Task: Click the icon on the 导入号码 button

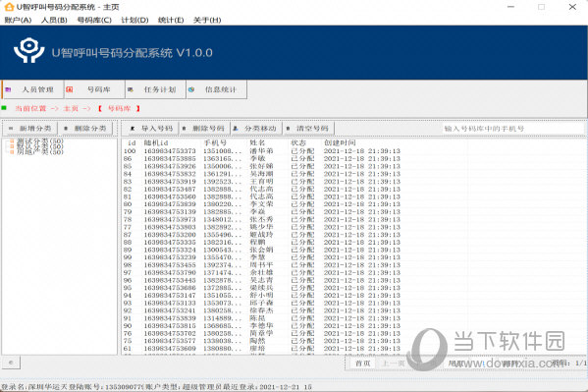Action: point(133,129)
